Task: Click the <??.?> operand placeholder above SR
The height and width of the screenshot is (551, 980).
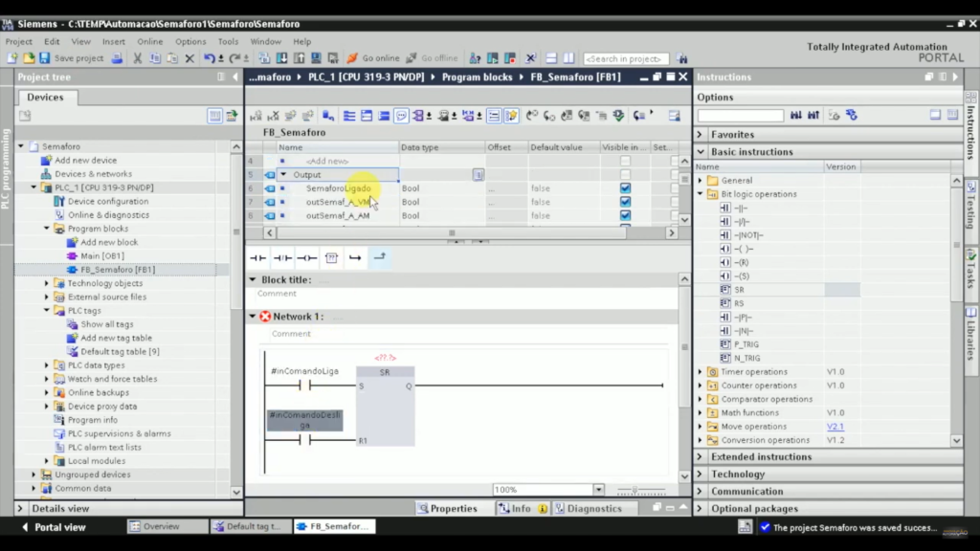Action: point(385,358)
